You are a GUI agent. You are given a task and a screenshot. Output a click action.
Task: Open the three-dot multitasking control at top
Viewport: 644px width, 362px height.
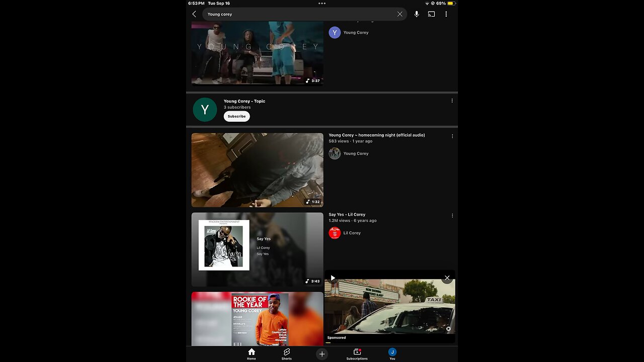[x=322, y=3]
